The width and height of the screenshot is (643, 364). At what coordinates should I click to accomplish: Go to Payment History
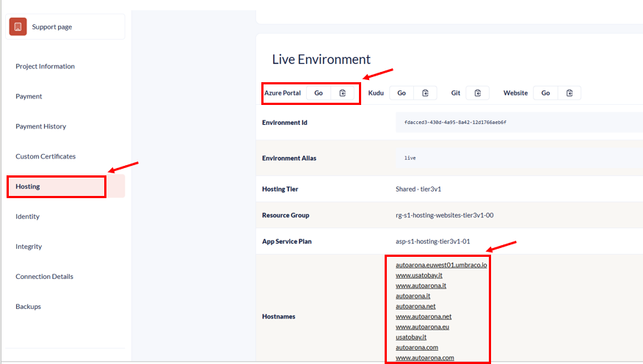click(40, 127)
